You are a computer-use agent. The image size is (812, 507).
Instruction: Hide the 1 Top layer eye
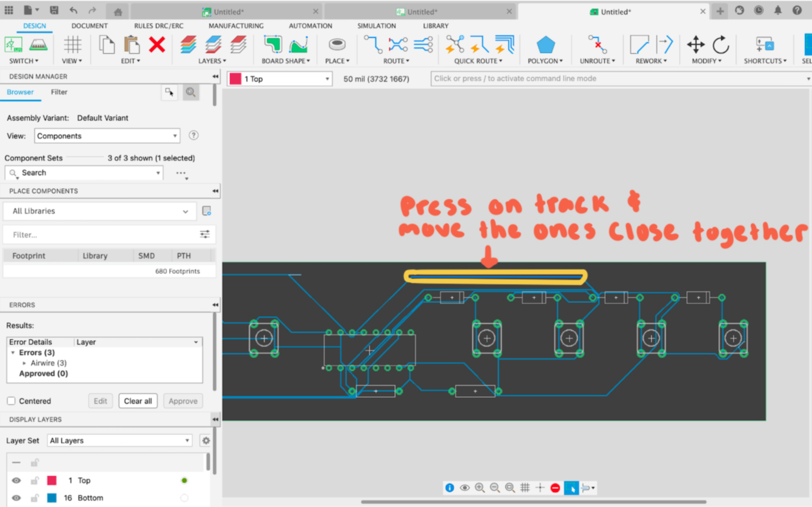click(16, 480)
